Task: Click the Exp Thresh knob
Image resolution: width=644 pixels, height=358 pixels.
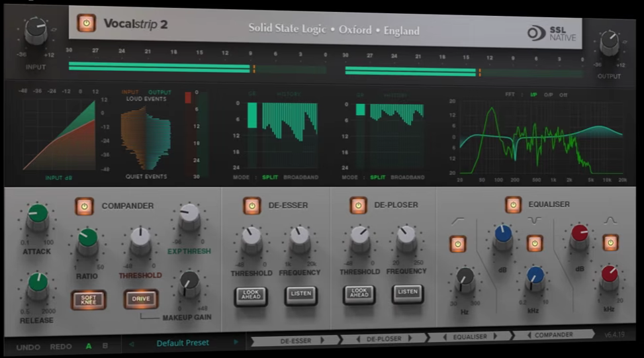Action: pyautogui.click(x=189, y=217)
